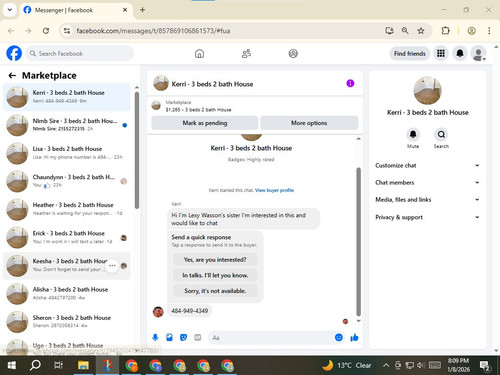Viewport: 500px width, 375px height.
Task: Search in the Kerri conversation
Action: (441, 134)
